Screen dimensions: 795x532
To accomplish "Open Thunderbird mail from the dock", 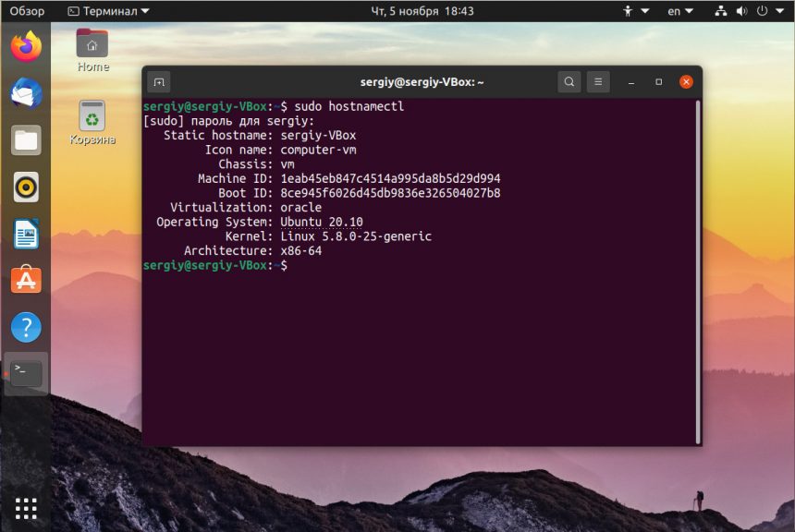I will click(26, 93).
